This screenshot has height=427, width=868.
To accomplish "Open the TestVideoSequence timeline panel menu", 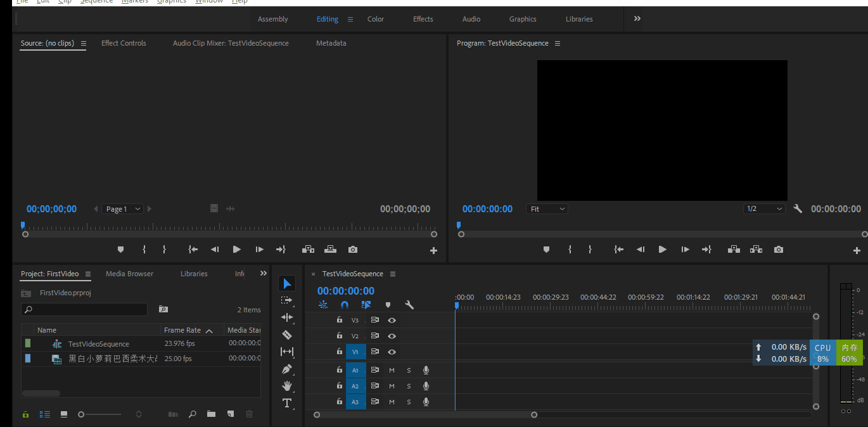I will coord(393,274).
